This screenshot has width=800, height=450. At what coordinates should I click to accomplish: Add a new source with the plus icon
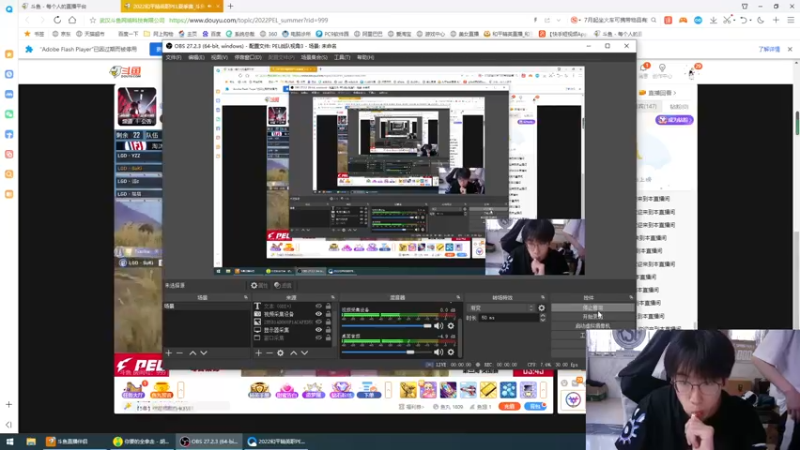258,353
